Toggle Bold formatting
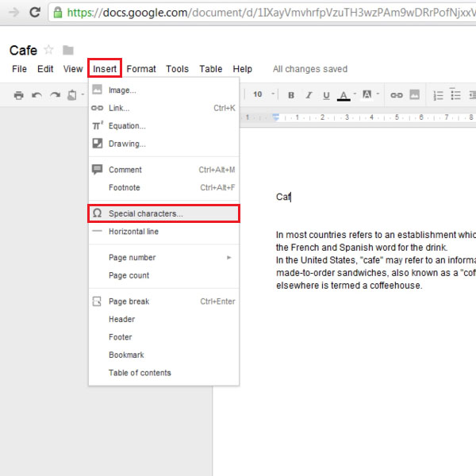The image size is (476, 476). 291,95
